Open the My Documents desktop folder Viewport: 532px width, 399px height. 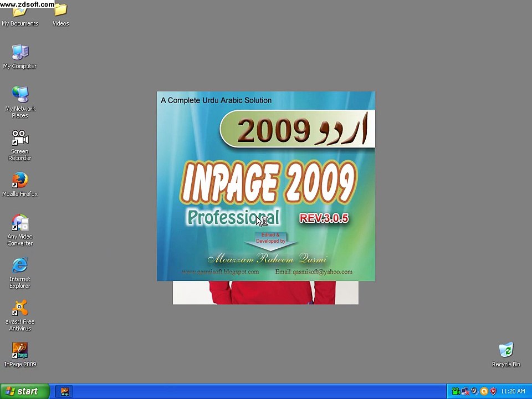[x=20, y=16]
